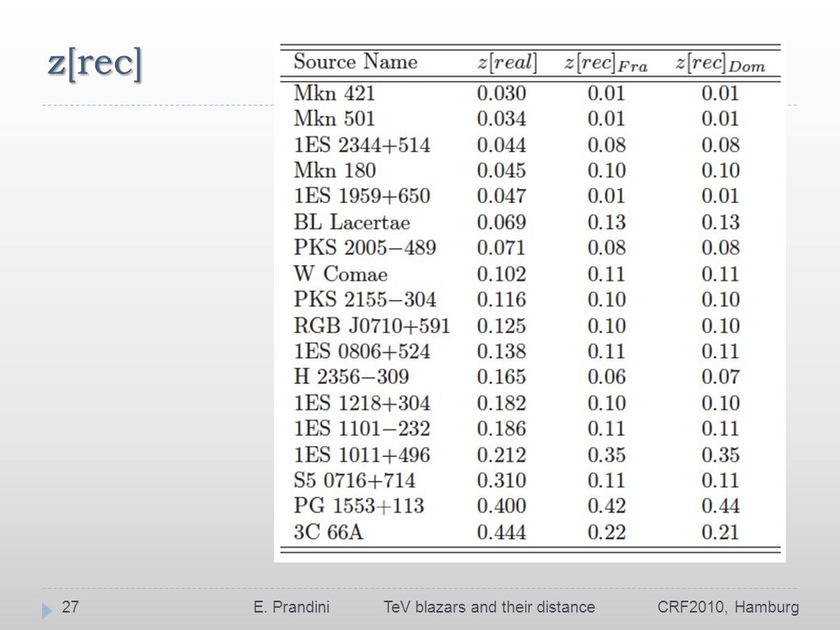The image size is (840, 630).
Task: Click the Dom value 0.44 for PG 1553+113
Action: pos(721,505)
